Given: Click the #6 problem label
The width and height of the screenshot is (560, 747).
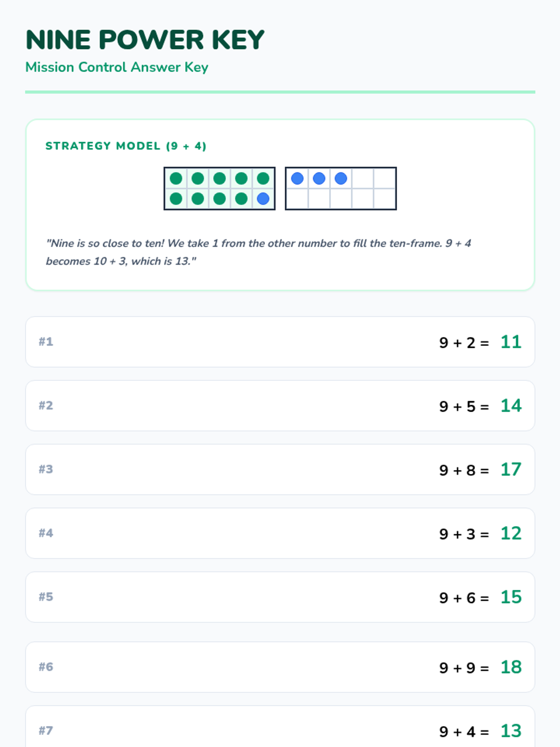Looking at the screenshot, I should (x=46, y=667).
